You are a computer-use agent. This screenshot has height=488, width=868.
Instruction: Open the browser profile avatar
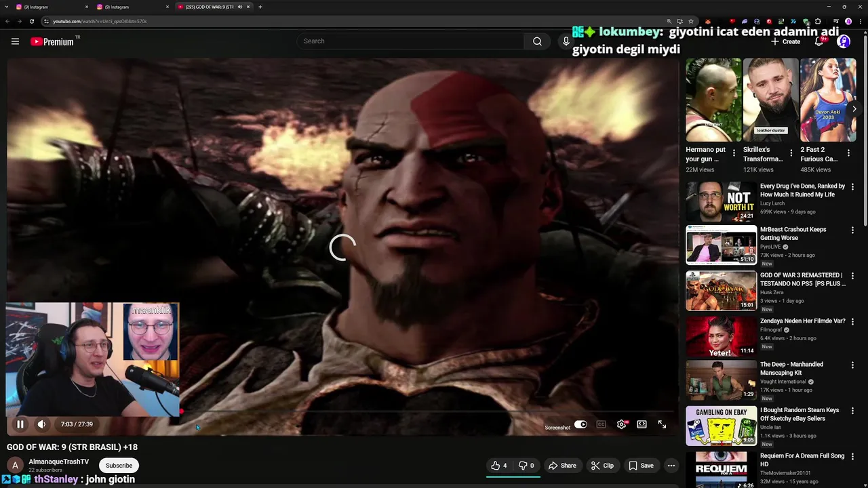tap(848, 21)
